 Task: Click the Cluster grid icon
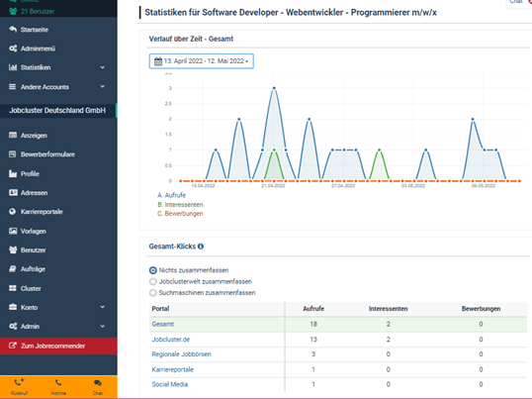click(13, 288)
